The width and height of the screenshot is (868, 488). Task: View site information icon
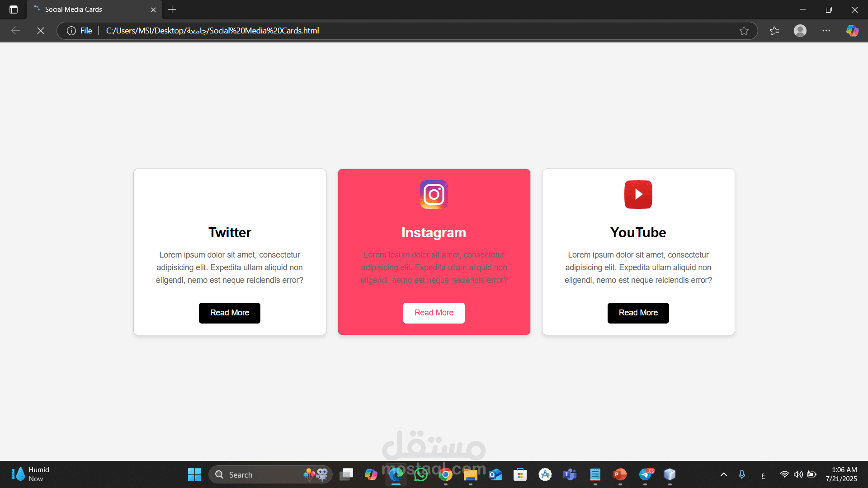[x=71, y=31]
